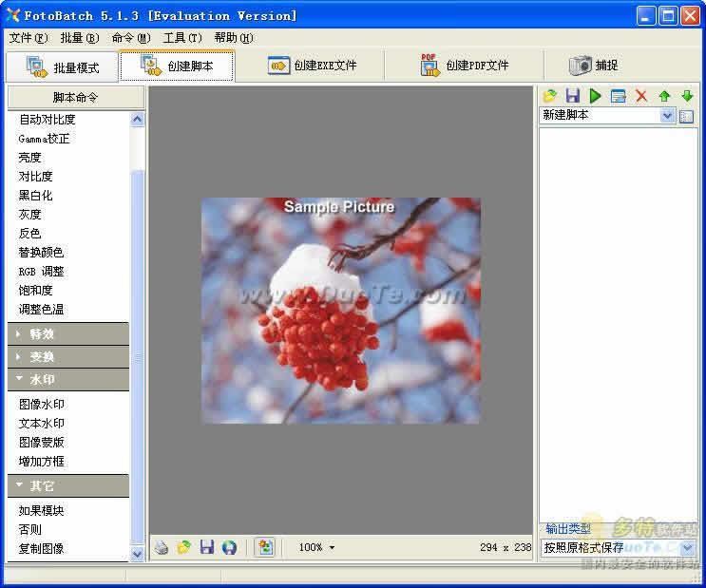Move command up with green up arrow

click(664, 96)
